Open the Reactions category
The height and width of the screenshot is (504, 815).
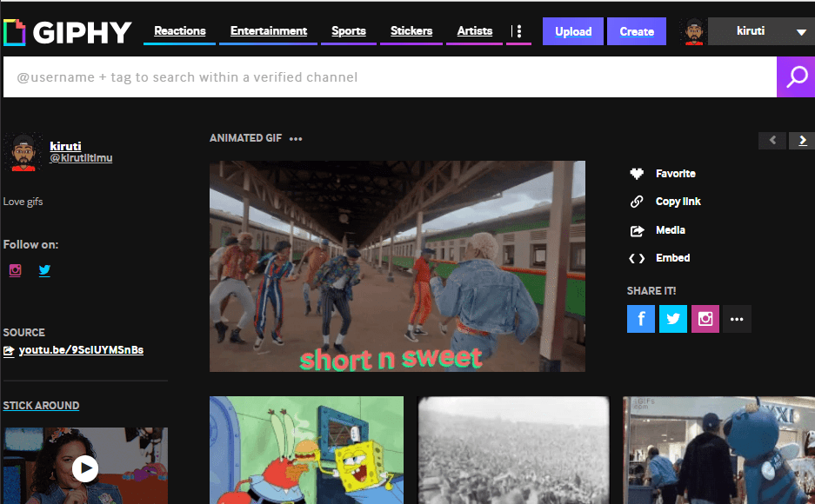click(180, 31)
